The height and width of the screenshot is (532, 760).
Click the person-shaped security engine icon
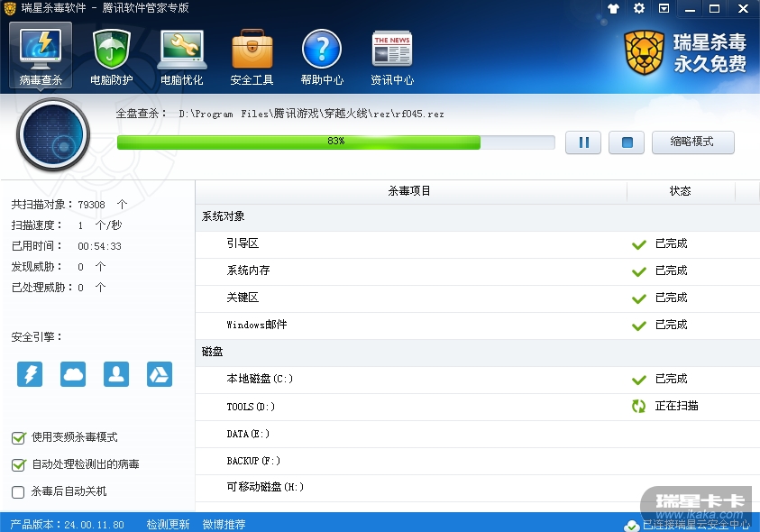(116, 374)
